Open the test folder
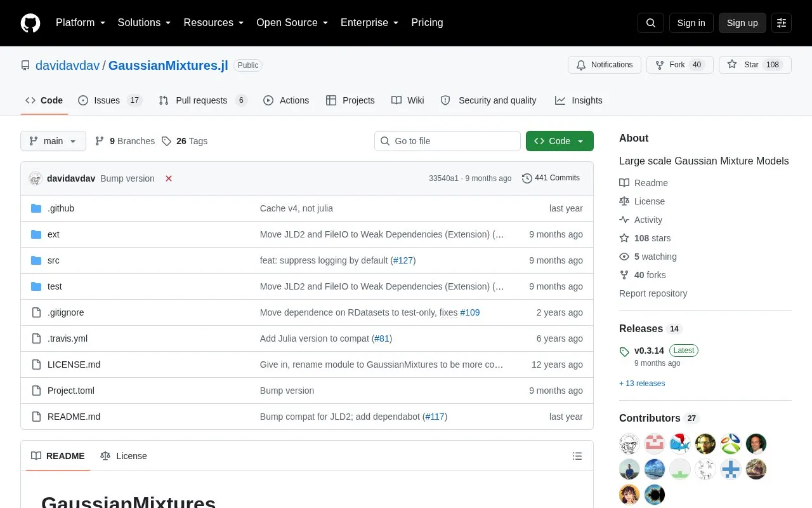812x508 pixels. (55, 286)
